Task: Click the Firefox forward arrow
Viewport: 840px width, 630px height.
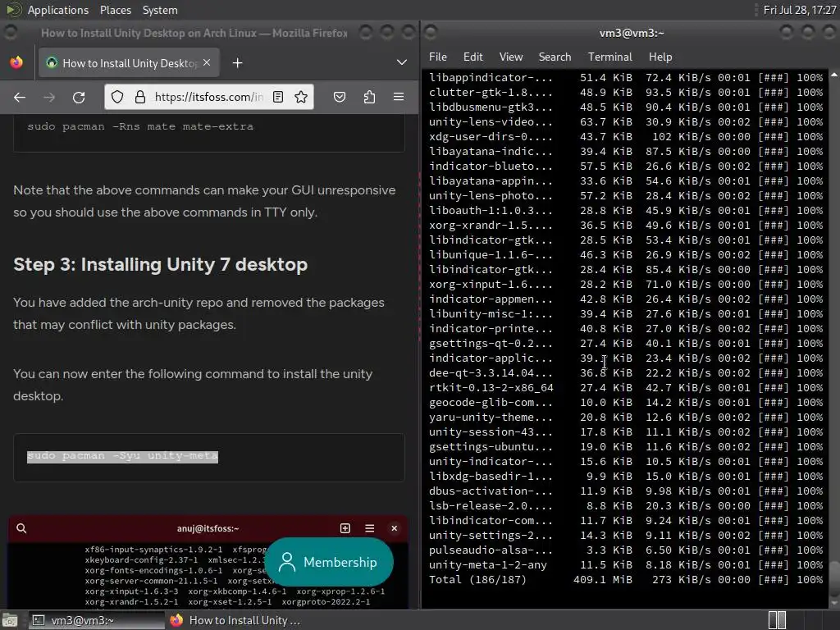Action: 49,97
